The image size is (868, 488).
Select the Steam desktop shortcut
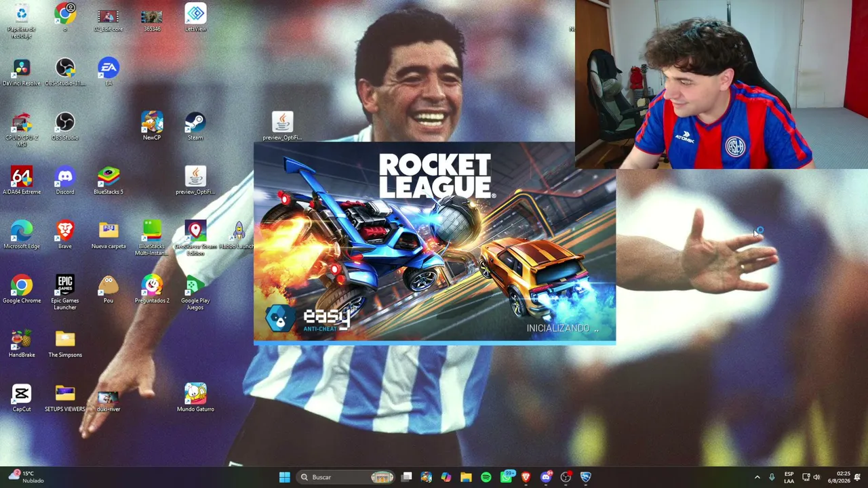(195, 127)
